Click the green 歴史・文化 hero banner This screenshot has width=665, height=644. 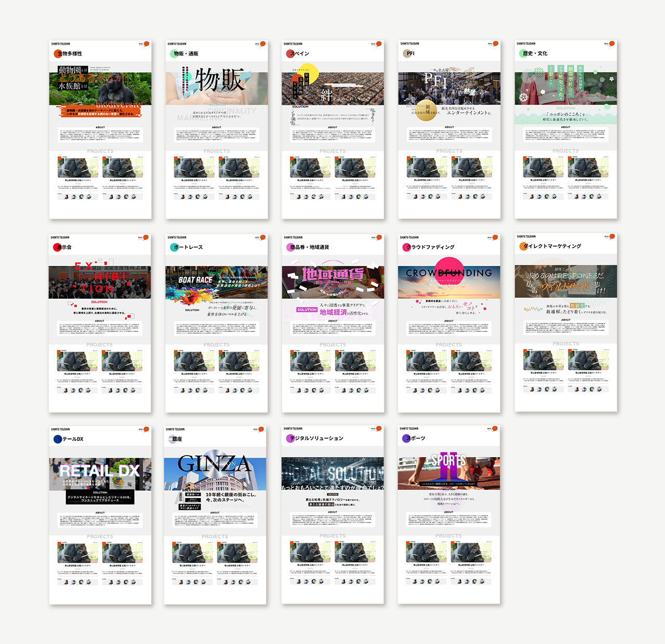[x=566, y=88]
